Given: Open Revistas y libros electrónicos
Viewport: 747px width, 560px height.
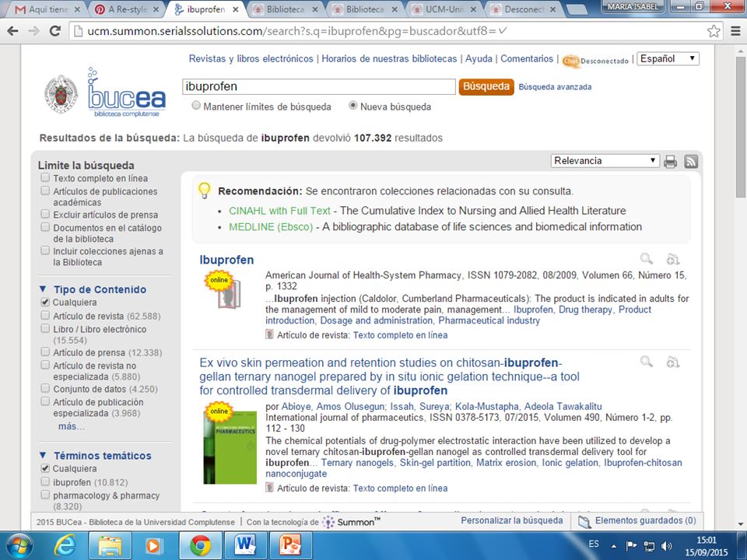Looking at the screenshot, I should click(x=251, y=59).
